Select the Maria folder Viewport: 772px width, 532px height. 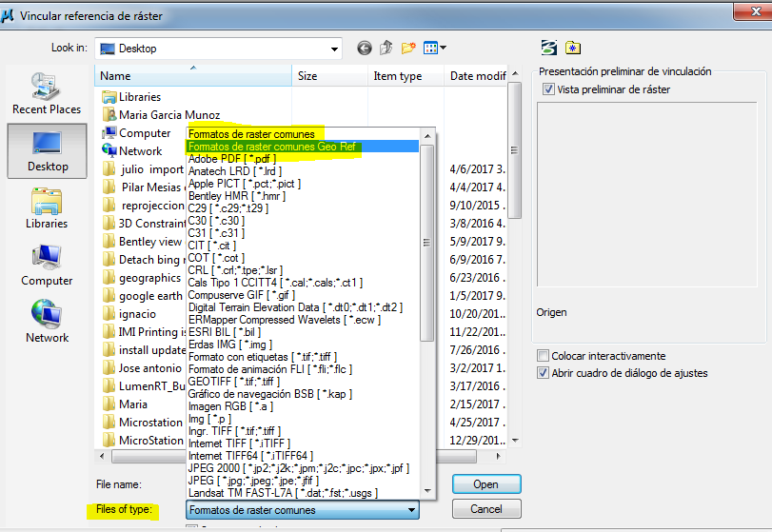125,404
